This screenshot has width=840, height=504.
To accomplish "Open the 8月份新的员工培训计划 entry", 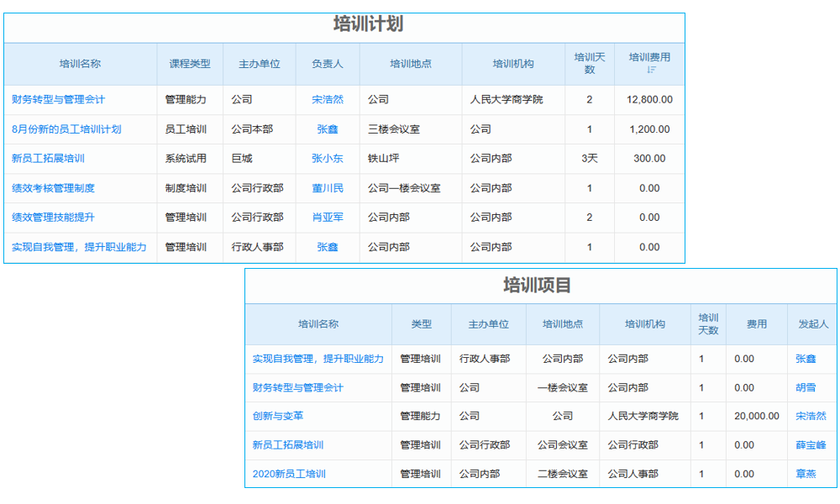I will [x=68, y=129].
